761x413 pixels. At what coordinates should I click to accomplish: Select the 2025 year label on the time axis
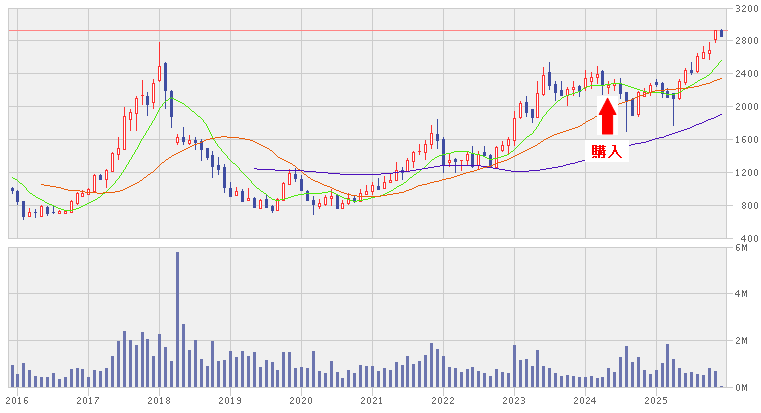point(656,400)
